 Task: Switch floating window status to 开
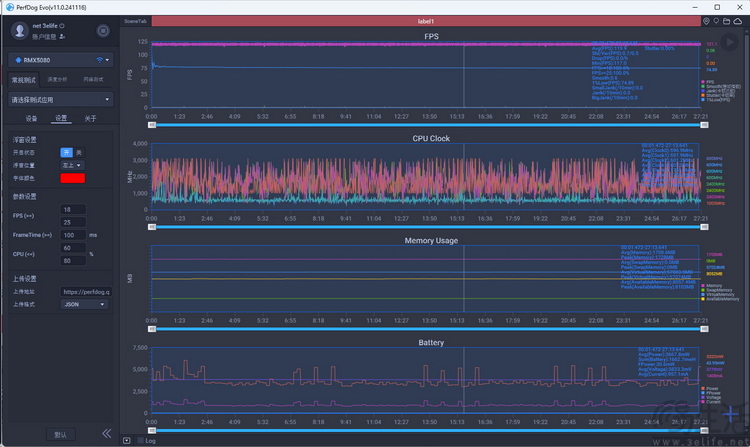[66, 153]
